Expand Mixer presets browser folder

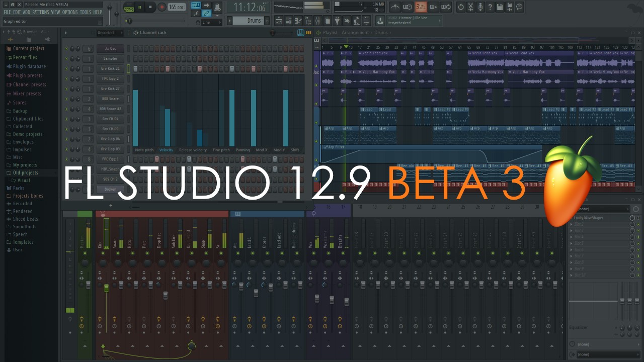point(27,94)
